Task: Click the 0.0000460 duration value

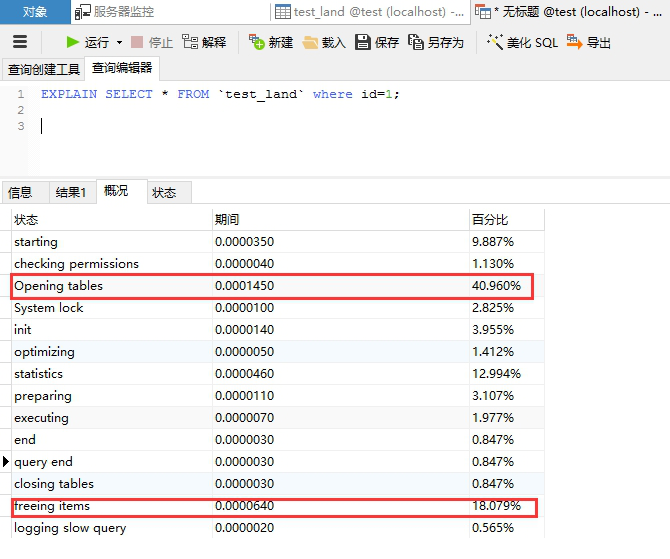Action: coord(244,374)
